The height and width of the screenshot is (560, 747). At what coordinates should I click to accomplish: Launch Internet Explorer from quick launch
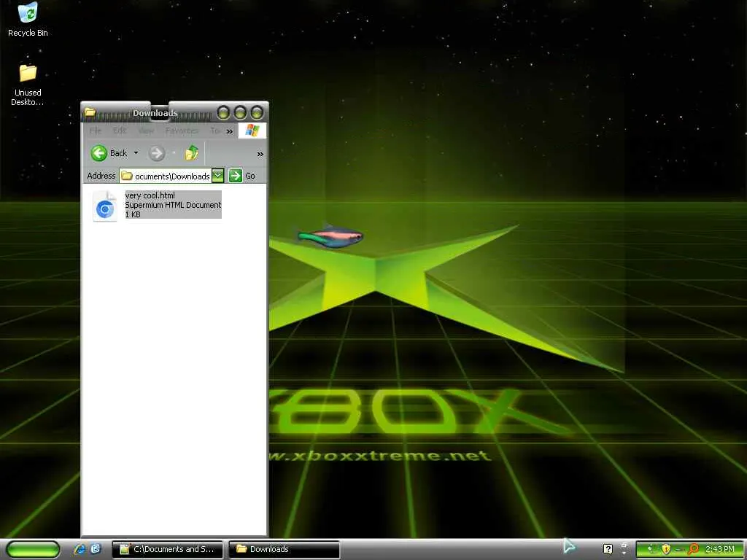tap(80, 549)
